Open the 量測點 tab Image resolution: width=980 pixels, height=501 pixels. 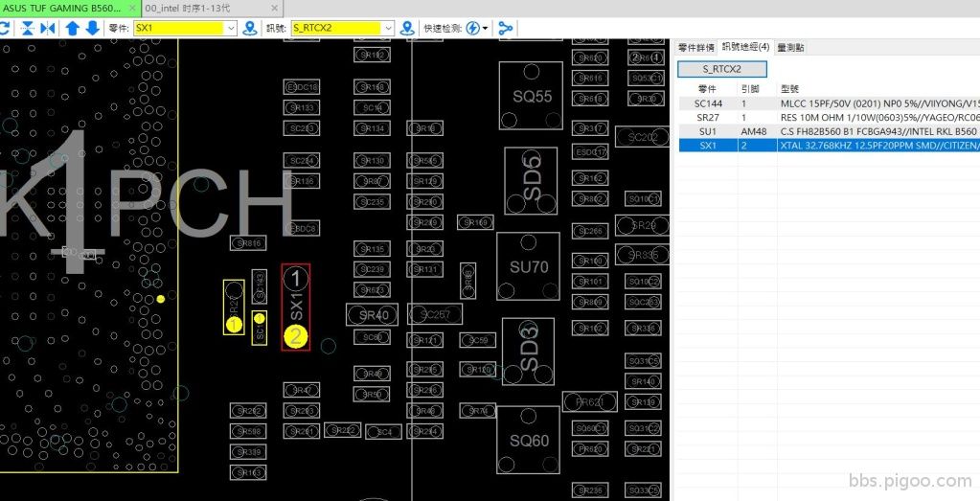tap(790, 47)
